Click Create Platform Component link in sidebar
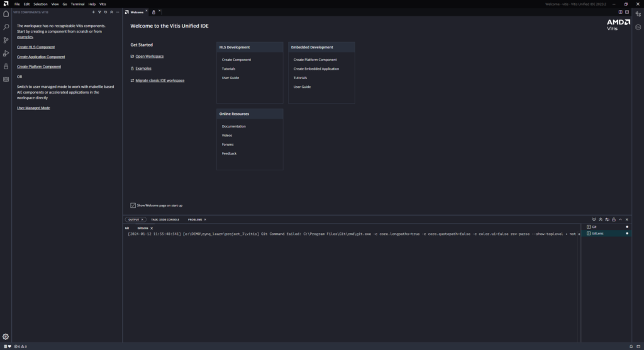The height and width of the screenshot is (350, 644). click(x=38, y=67)
